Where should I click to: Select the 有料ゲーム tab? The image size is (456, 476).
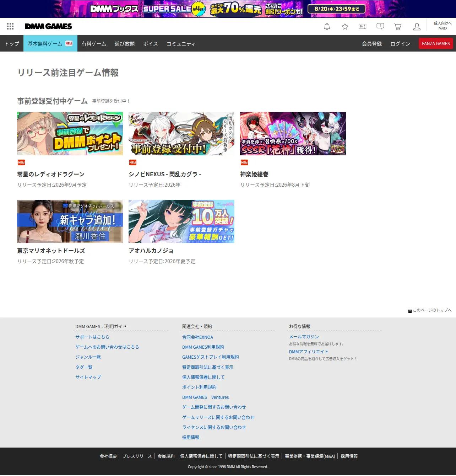click(94, 44)
